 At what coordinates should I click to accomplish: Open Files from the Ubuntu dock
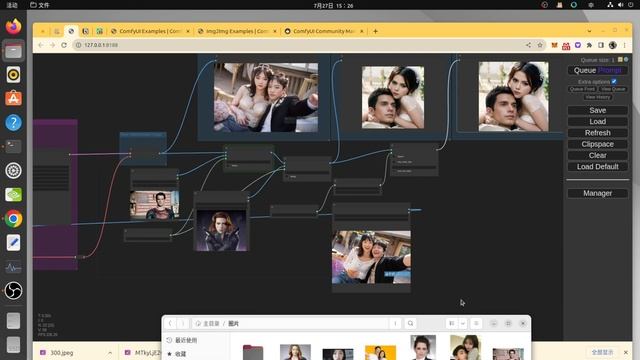[13, 51]
